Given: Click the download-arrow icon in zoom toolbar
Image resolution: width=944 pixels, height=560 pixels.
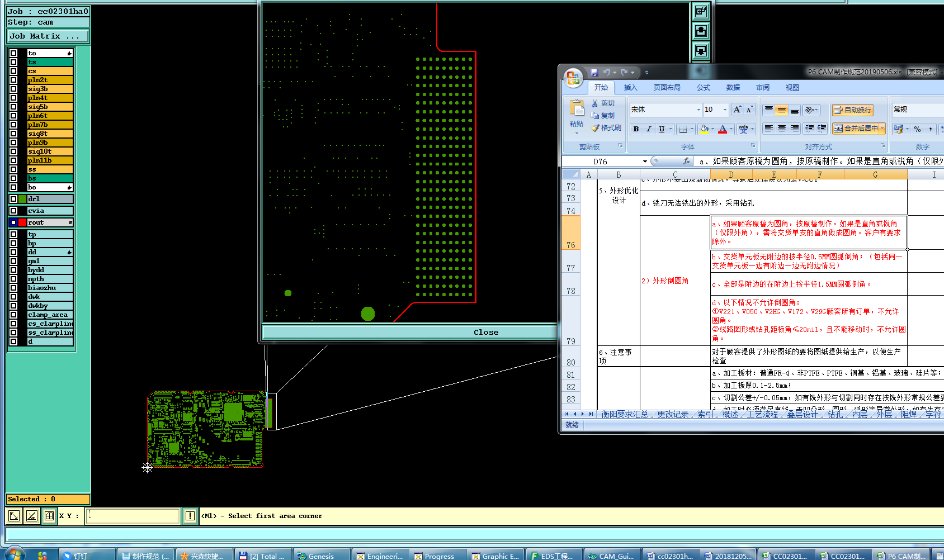Looking at the screenshot, I should (701, 51).
